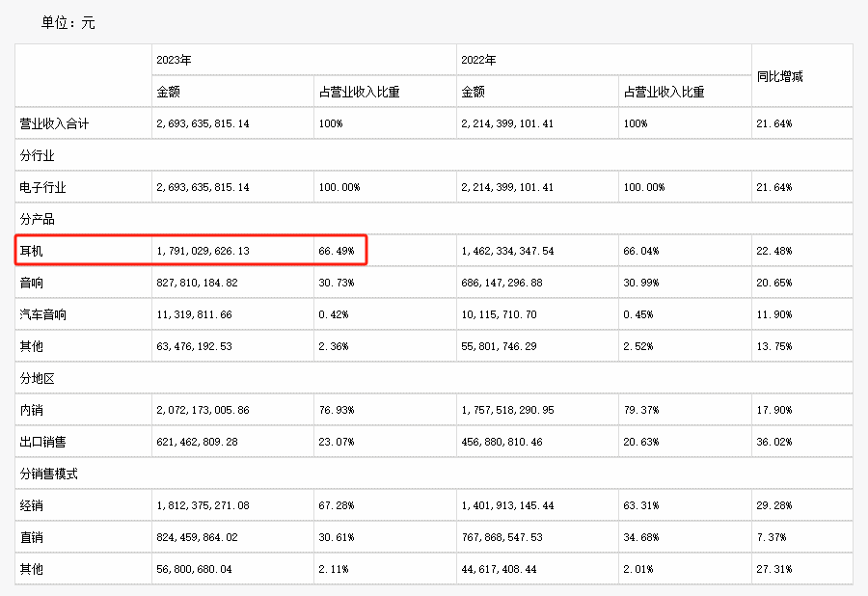Click the 出口销售 row label
Image resolution: width=868 pixels, height=596 pixels.
click(43, 442)
